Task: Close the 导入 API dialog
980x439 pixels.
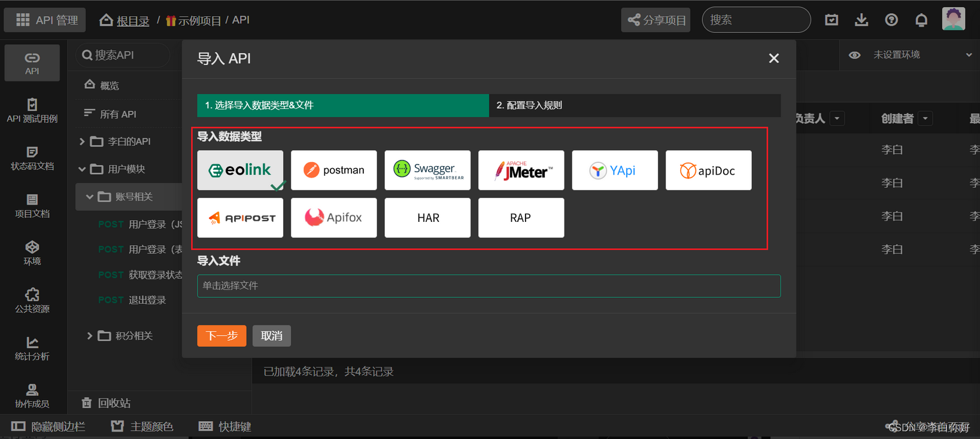Action: [773, 58]
